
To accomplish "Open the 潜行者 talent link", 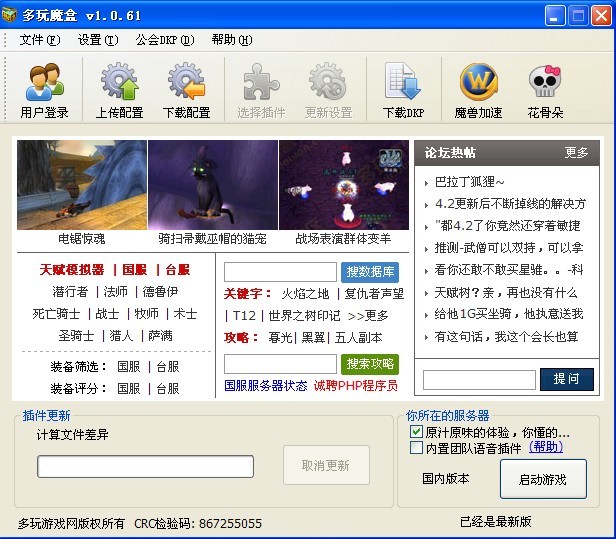I will click(70, 292).
